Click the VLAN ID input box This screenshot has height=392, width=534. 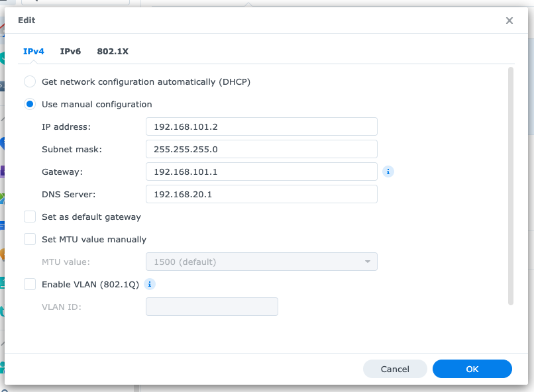[x=211, y=307]
